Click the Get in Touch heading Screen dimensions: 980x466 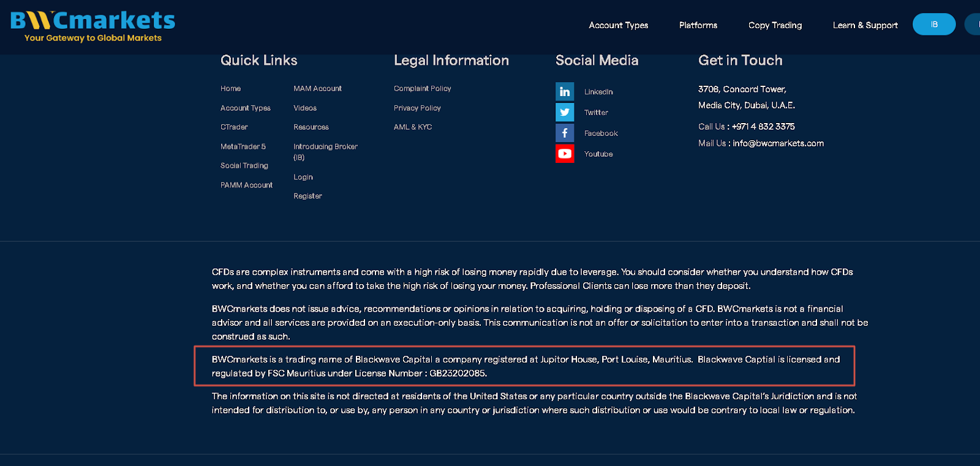pyautogui.click(x=741, y=60)
